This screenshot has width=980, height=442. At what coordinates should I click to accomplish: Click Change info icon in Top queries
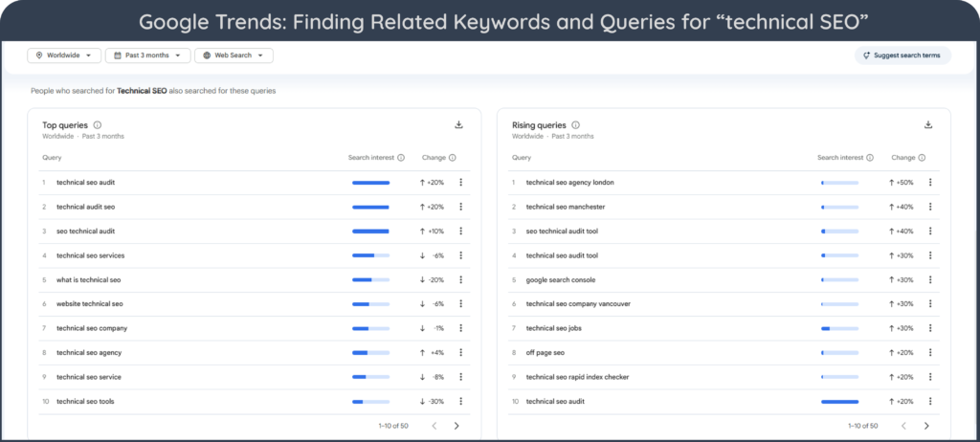coord(453,158)
